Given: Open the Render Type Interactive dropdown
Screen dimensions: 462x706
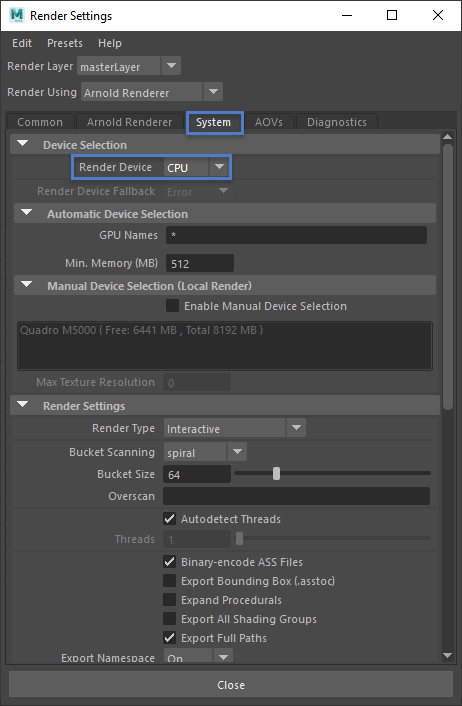Looking at the screenshot, I should pyautogui.click(x=235, y=428).
